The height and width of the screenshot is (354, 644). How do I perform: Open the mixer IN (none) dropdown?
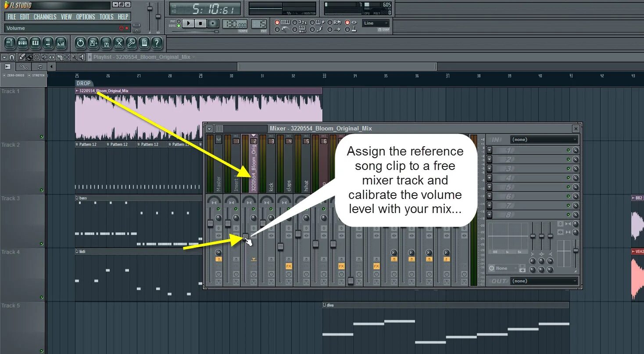coord(544,140)
